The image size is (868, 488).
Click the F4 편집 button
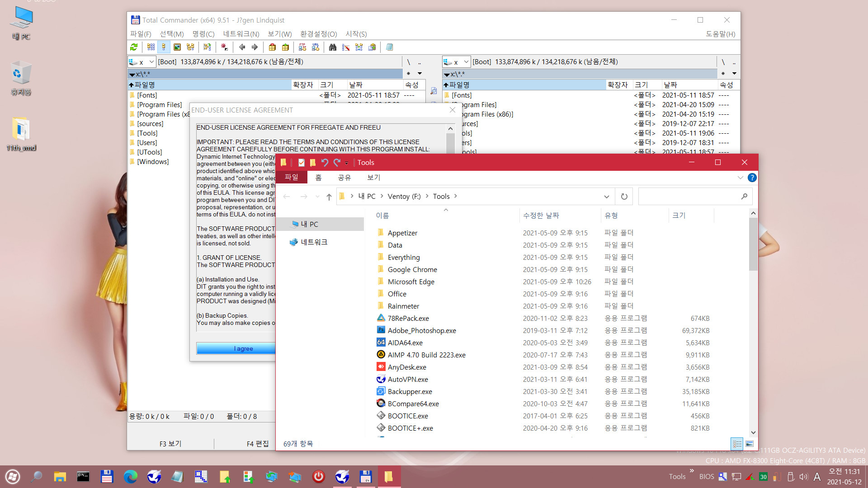(x=258, y=444)
